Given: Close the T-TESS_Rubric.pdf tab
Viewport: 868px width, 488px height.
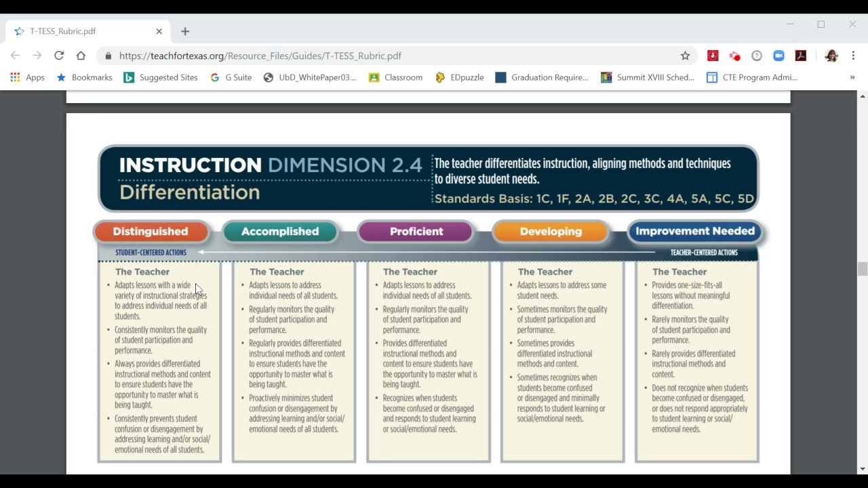Looking at the screenshot, I should pyautogui.click(x=159, y=31).
